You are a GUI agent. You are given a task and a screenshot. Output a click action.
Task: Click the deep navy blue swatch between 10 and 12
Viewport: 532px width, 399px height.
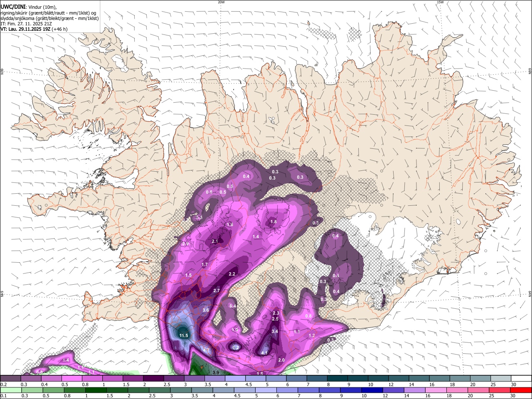tap(372, 390)
